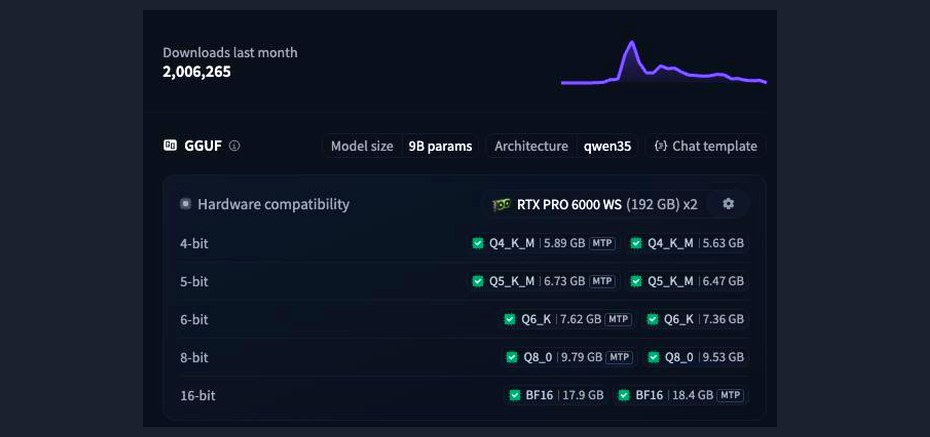Open Q8_0 9.53 GB file
930x437 pixels.
696,357
